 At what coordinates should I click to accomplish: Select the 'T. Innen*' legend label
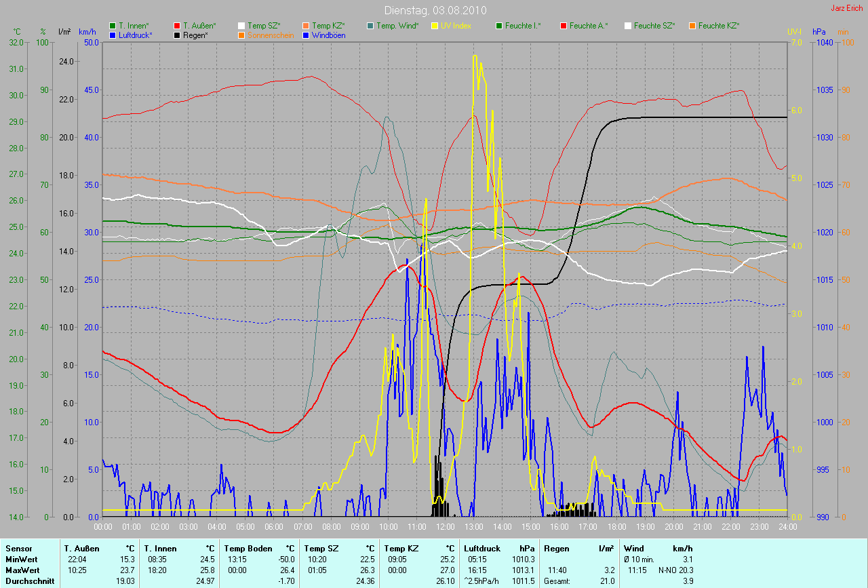134,26
